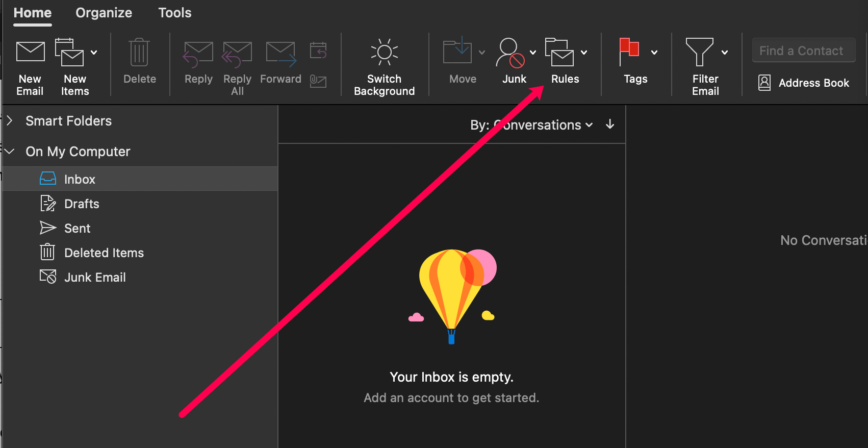The height and width of the screenshot is (448, 868).
Task: Click the Delete trash icon
Action: [x=139, y=52]
